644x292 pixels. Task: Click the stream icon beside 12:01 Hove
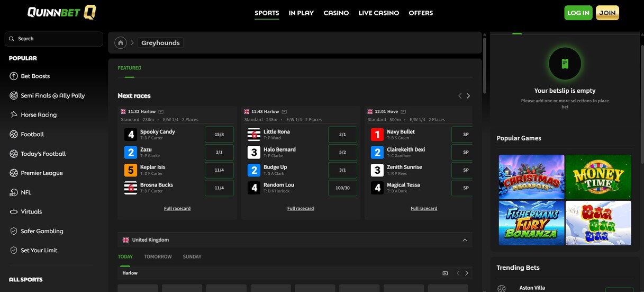(403, 112)
